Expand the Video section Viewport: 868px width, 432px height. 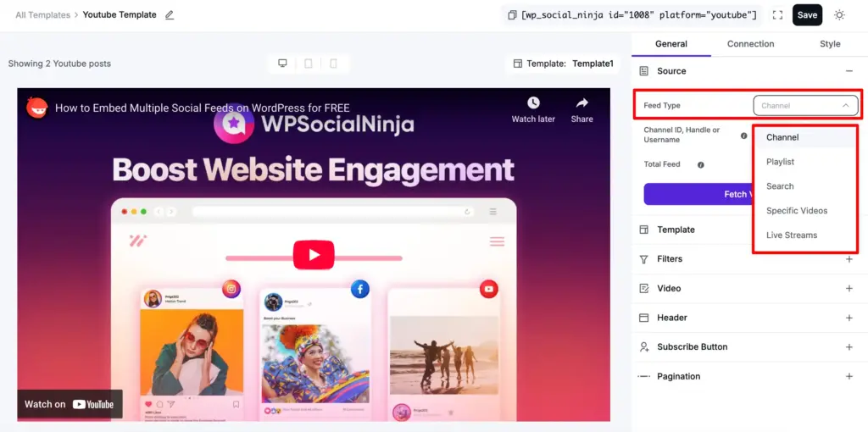click(x=849, y=288)
